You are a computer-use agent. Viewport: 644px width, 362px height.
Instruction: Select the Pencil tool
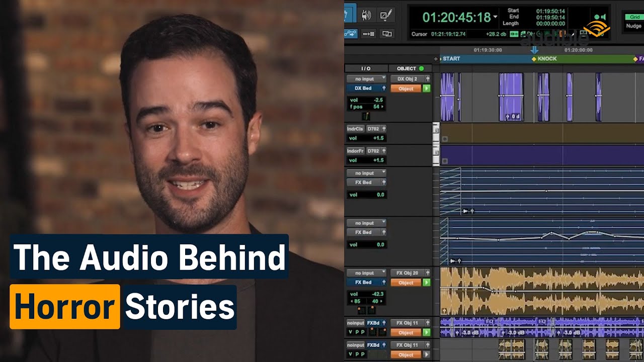(386, 15)
